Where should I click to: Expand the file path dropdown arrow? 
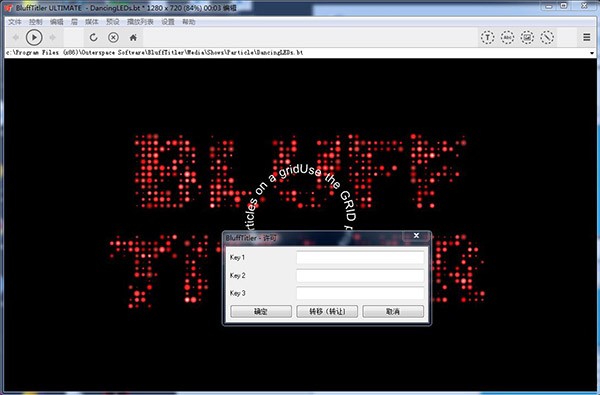[592, 53]
